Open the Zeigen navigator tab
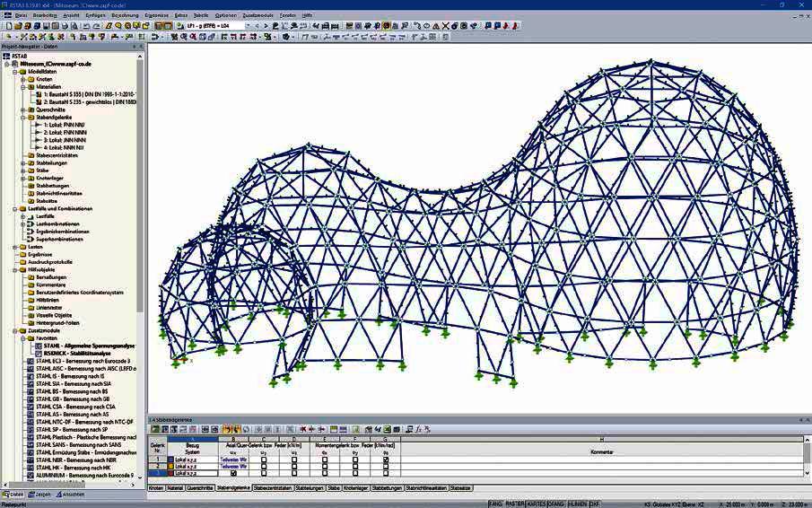812x508 pixels. [39, 495]
